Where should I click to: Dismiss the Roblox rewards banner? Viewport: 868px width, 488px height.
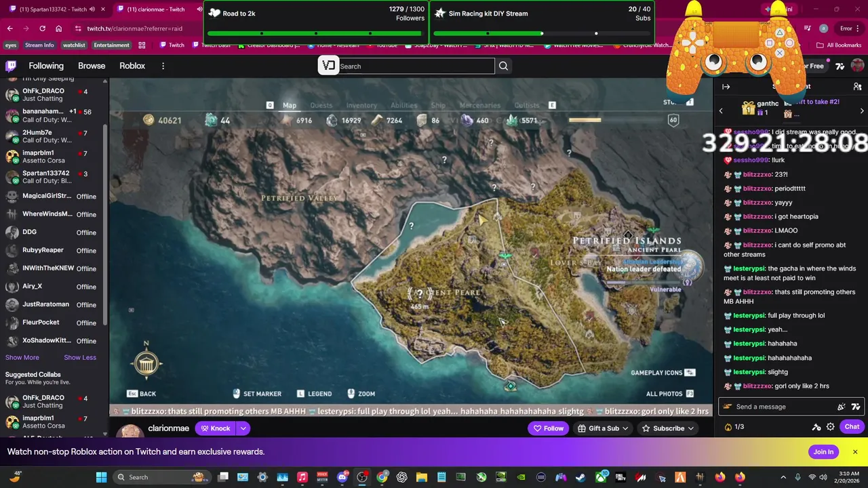[855, 452]
